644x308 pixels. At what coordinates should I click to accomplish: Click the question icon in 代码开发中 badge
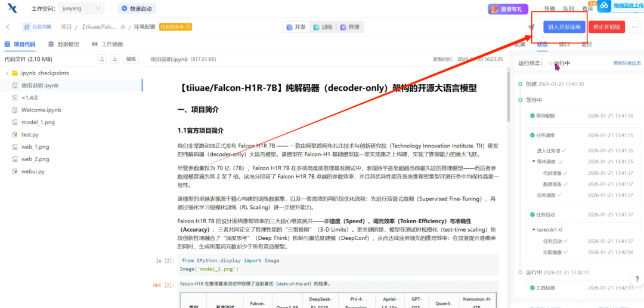click(x=188, y=27)
